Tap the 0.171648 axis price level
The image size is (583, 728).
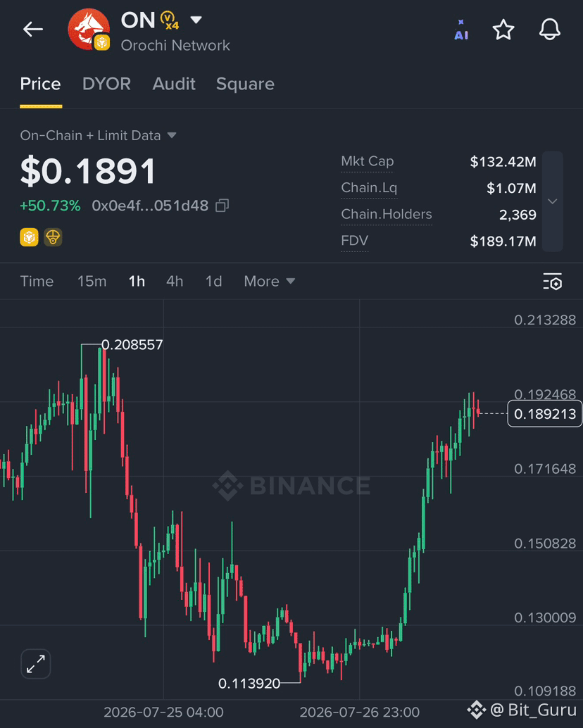(545, 469)
